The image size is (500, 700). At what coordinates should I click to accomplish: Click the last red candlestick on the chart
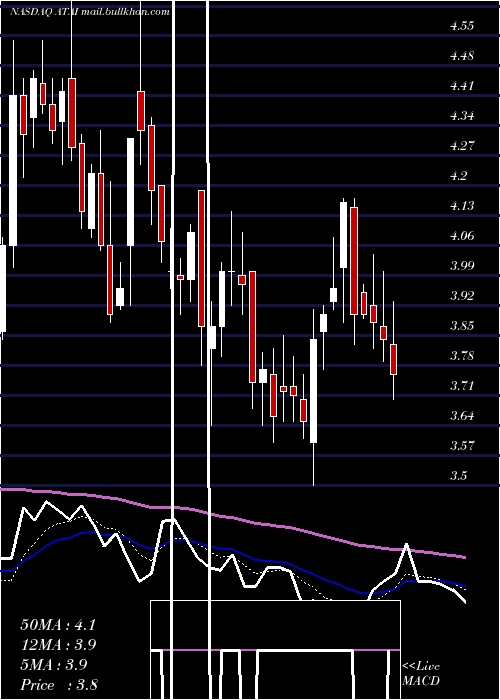[x=393, y=359]
